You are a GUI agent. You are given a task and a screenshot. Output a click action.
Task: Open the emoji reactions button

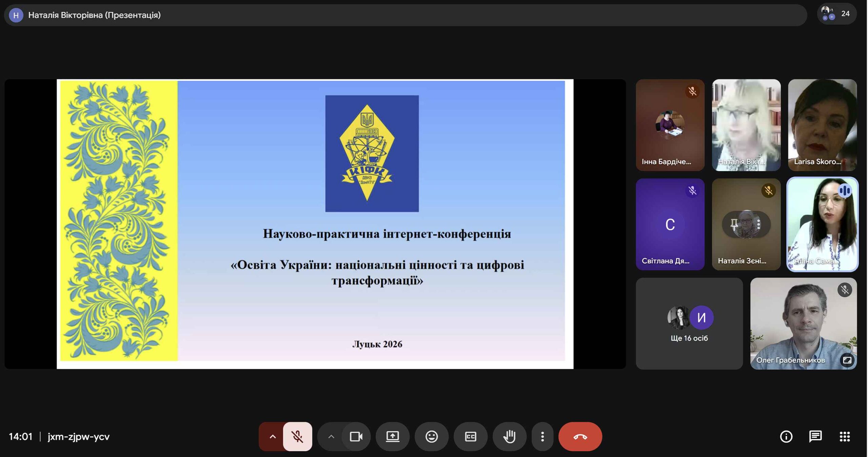pos(431,436)
